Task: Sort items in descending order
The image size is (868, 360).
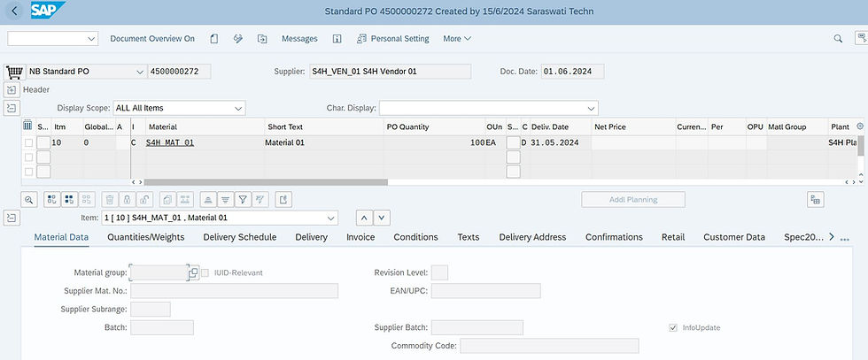Action: click(225, 200)
